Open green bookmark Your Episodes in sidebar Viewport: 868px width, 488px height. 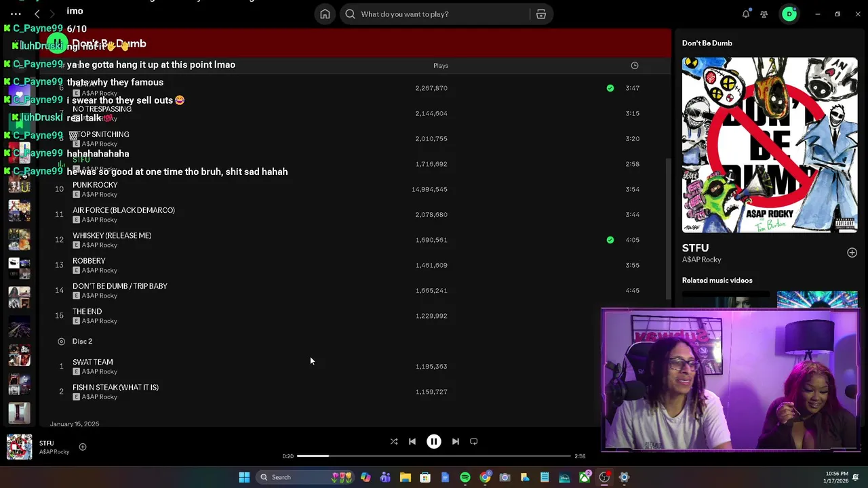point(19,124)
